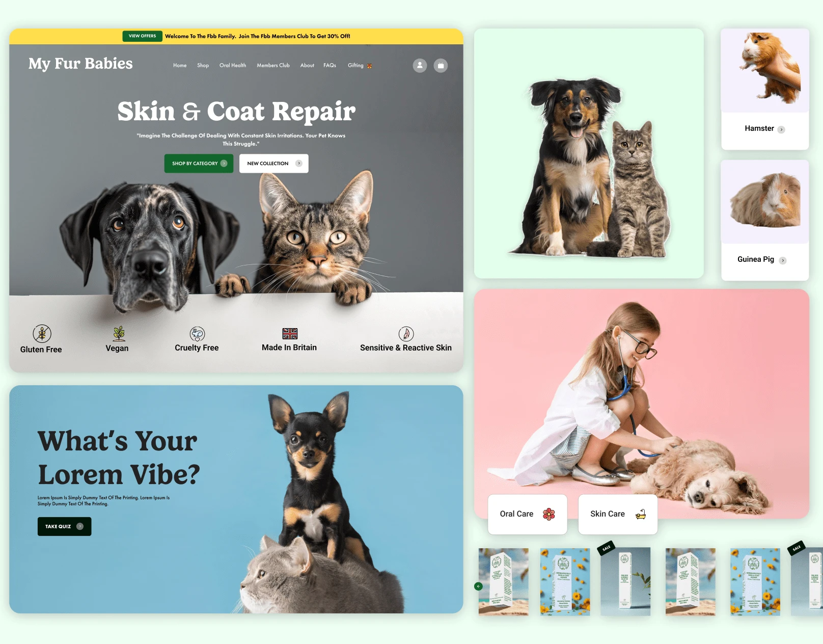Image resolution: width=823 pixels, height=644 pixels.
Task: Open the shopping bag cart icon
Action: (441, 65)
